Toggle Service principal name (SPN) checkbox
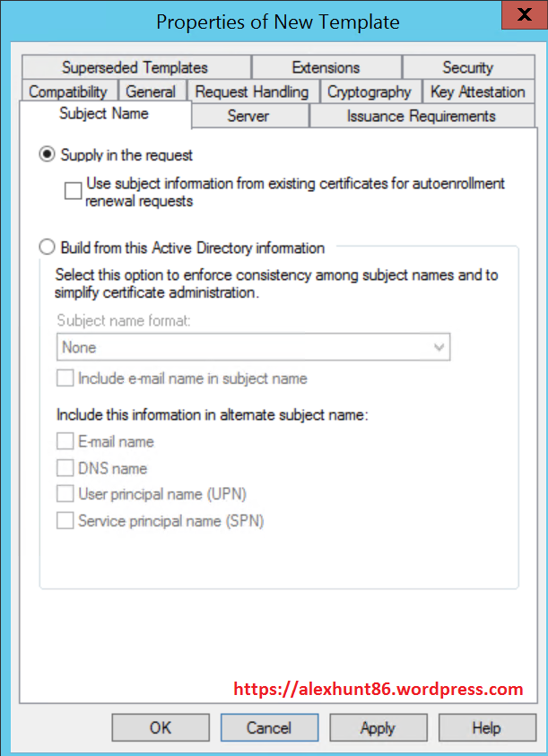548x756 pixels. pyautogui.click(x=65, y=520)
